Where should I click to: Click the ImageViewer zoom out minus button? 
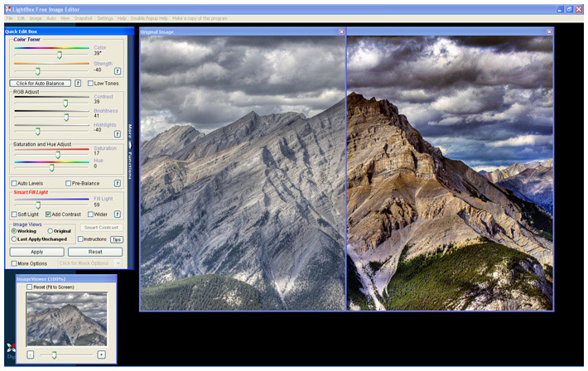pyautogui.click(x=31, y=354)
